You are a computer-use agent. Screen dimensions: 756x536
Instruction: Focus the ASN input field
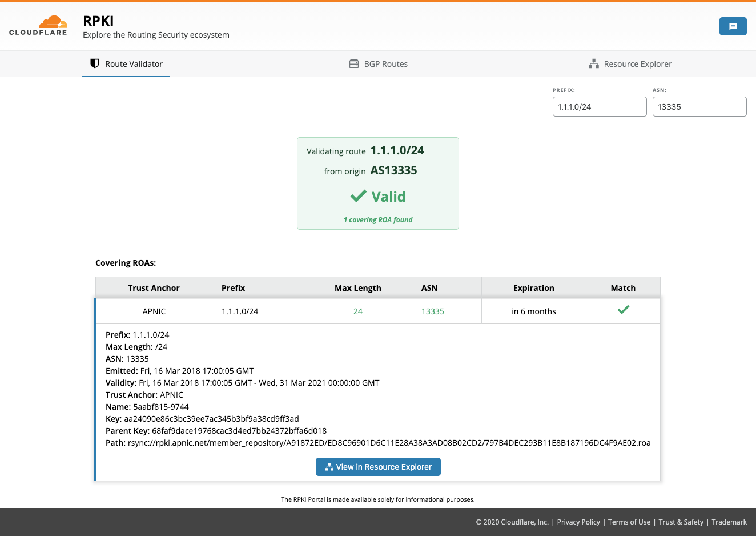click(x=699, y=107)
